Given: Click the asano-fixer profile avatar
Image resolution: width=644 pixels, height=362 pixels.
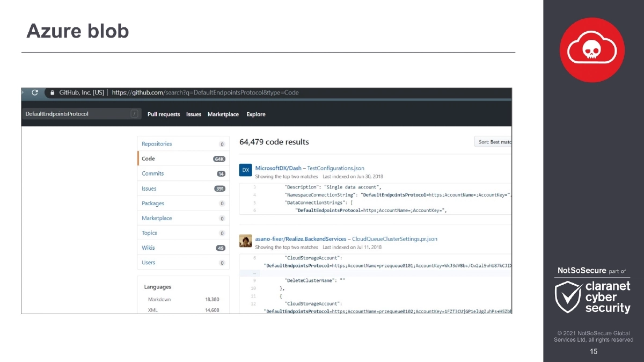Looking at the screenshot, I should coord(245,241).
